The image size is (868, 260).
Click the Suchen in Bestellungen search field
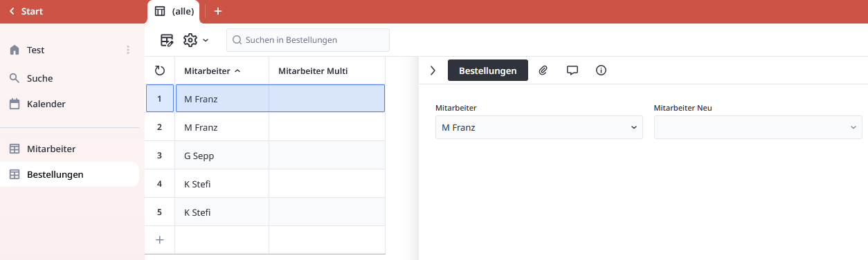coord(308,40)
